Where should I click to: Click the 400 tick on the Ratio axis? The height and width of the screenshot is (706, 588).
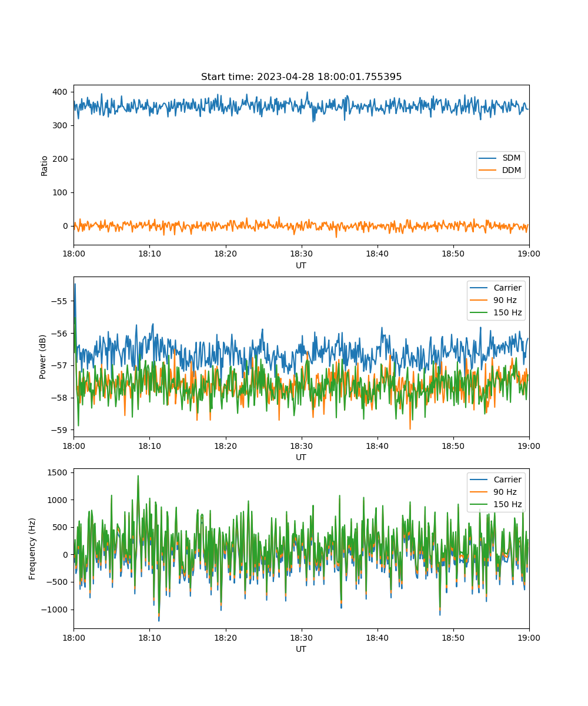click(x=61, y=92)
